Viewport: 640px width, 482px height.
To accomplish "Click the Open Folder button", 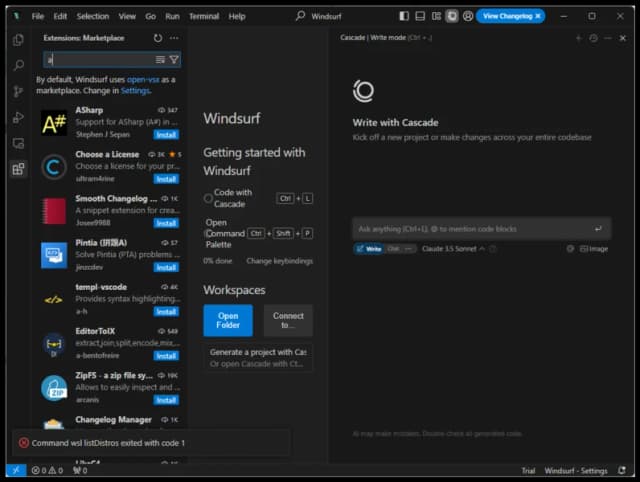I will point(228,320).
